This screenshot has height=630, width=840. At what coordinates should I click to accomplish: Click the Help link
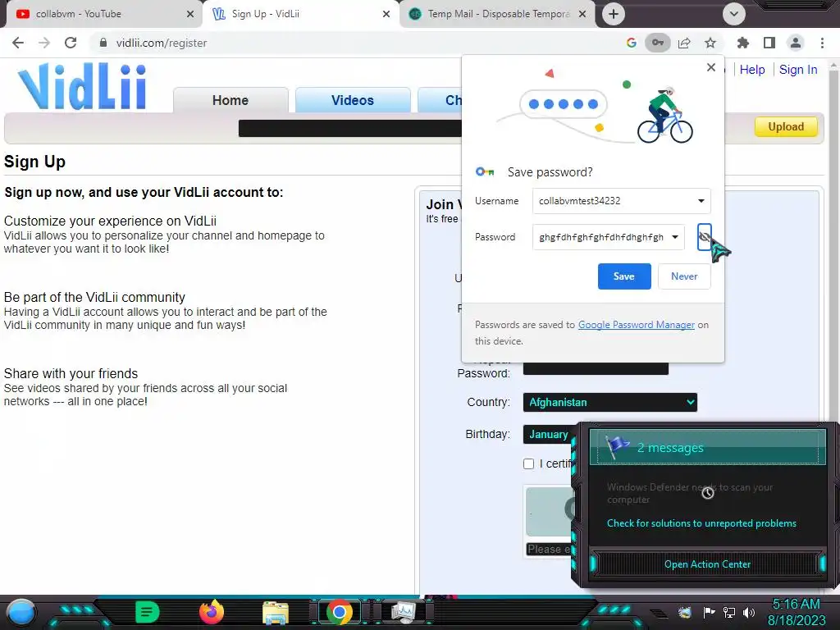pos(752,70)
